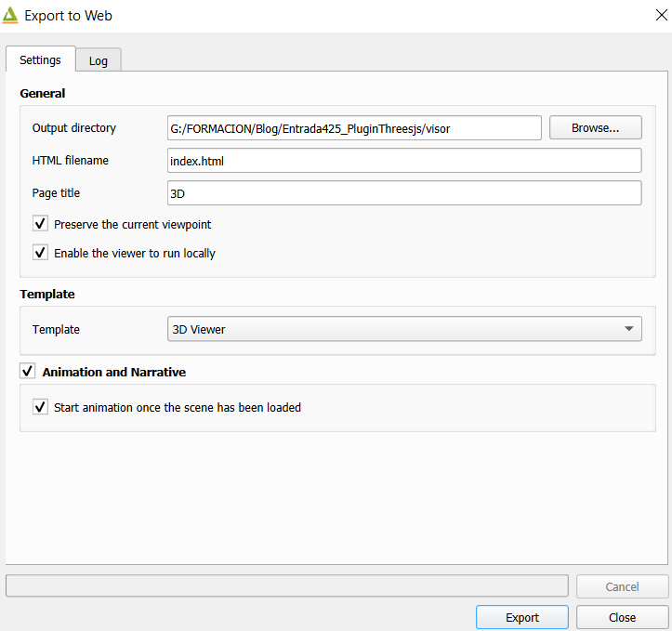
Task: Click the Preserve the current viewpoint label text
Action: coord(132,225)
